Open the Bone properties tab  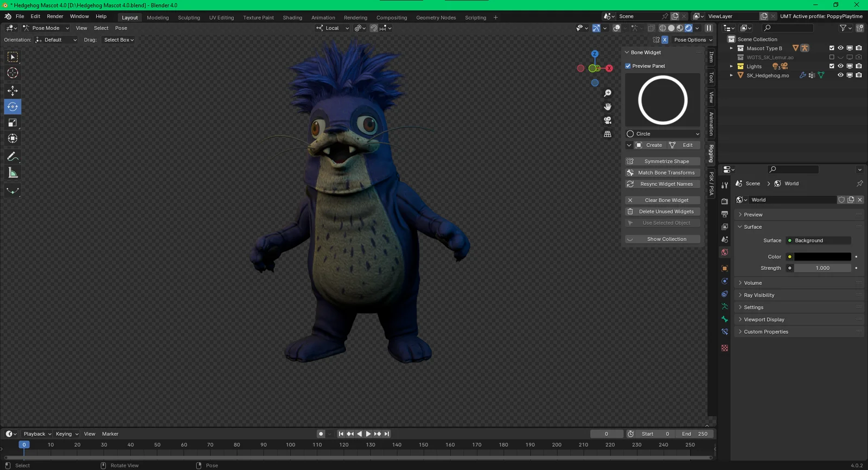[x=725, y=319]
